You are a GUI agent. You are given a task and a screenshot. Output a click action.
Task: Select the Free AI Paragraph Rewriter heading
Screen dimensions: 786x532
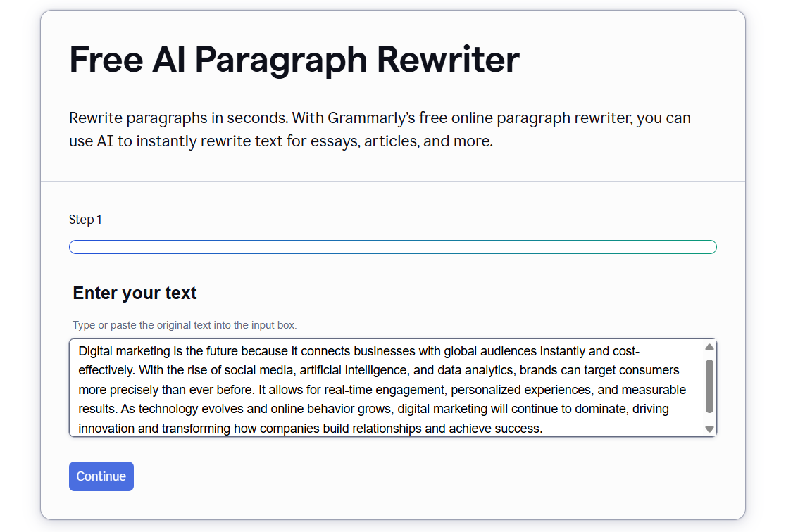293,60
